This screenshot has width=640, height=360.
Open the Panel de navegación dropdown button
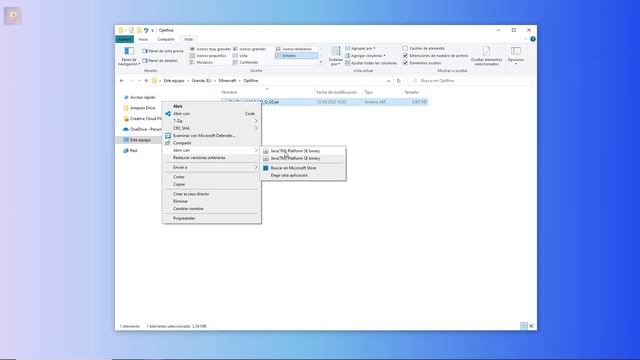click(129, 56)
